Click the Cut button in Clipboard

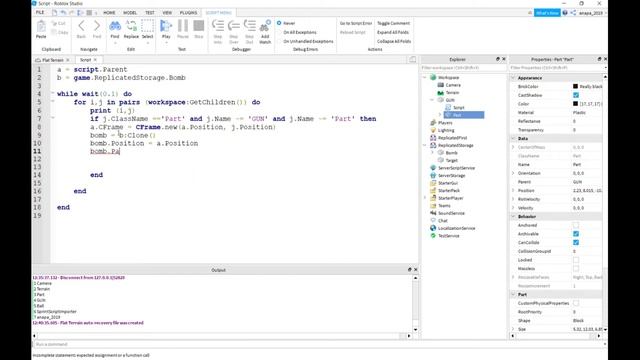[x=59, y=24]
